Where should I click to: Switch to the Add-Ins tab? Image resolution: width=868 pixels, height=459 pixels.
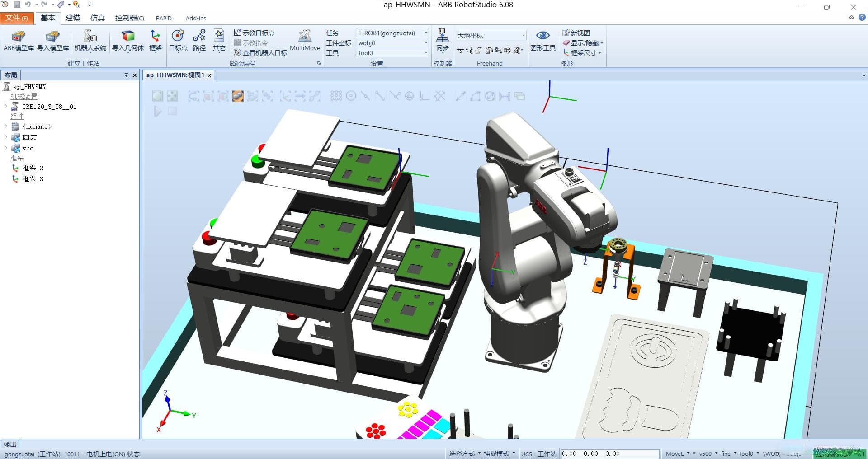(196, 18)
